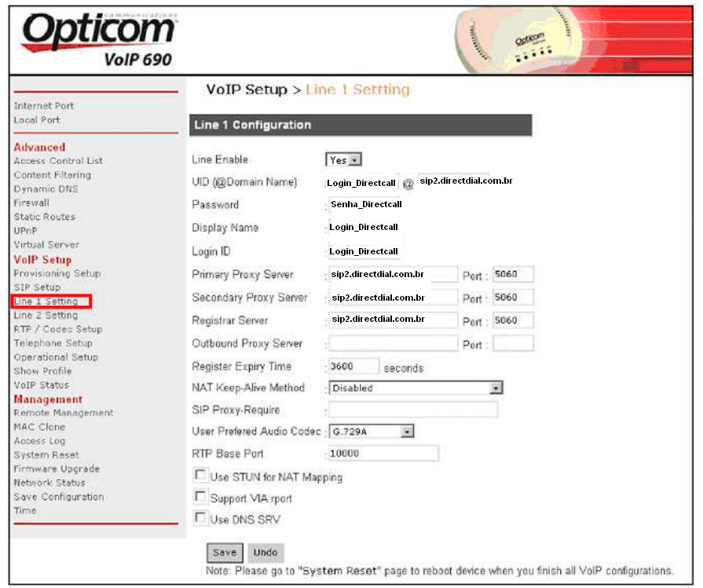Go to Telephone Setup

tap(53, 343)
